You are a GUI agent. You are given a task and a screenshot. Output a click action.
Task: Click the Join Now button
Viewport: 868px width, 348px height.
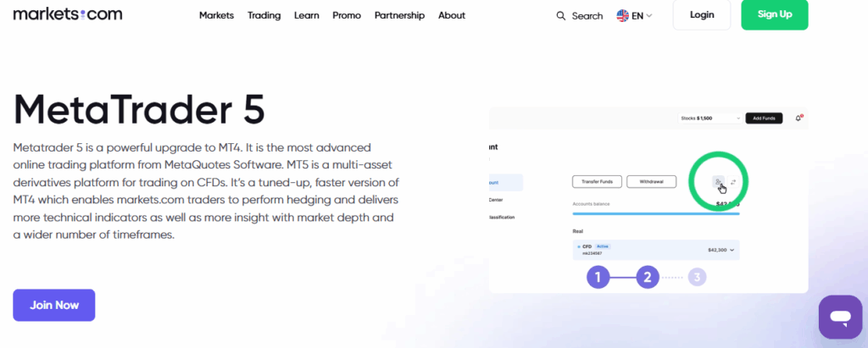click(54, 305)
